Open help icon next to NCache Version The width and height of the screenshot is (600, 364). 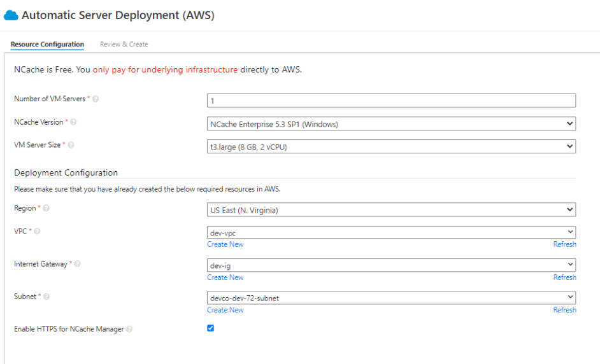pos(73,122)
